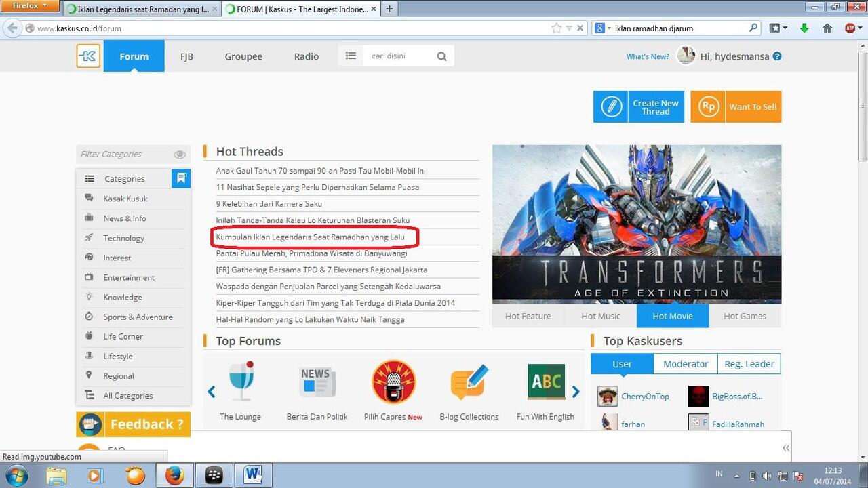Switch to Iklan Legendaris saat Ramadan tab
The height and width of the screenshot is (488, 868).
[143, 9]
